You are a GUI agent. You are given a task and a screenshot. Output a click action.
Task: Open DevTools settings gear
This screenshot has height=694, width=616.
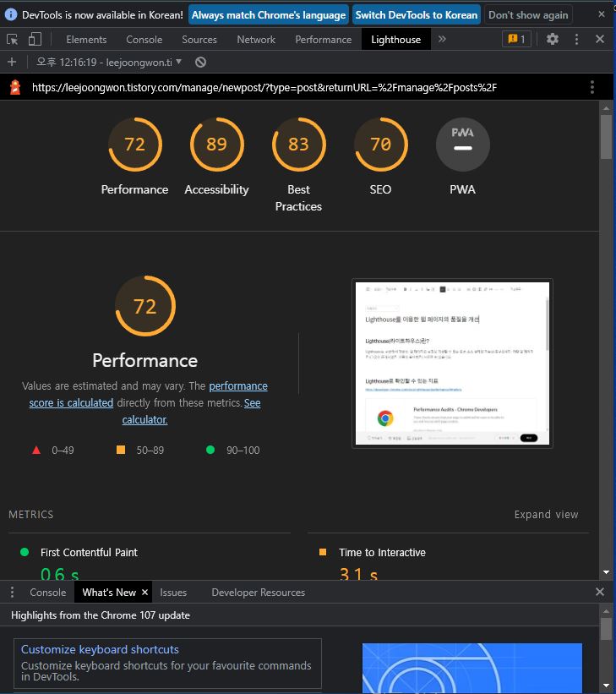coord(552,39)
